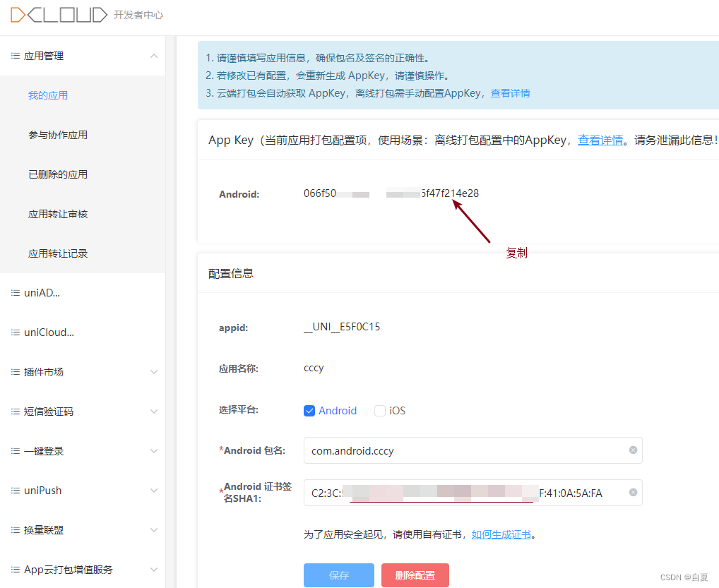The image size is (719, 588).
Task: Click the 删除配置 red button
Action: pos(415,575)
